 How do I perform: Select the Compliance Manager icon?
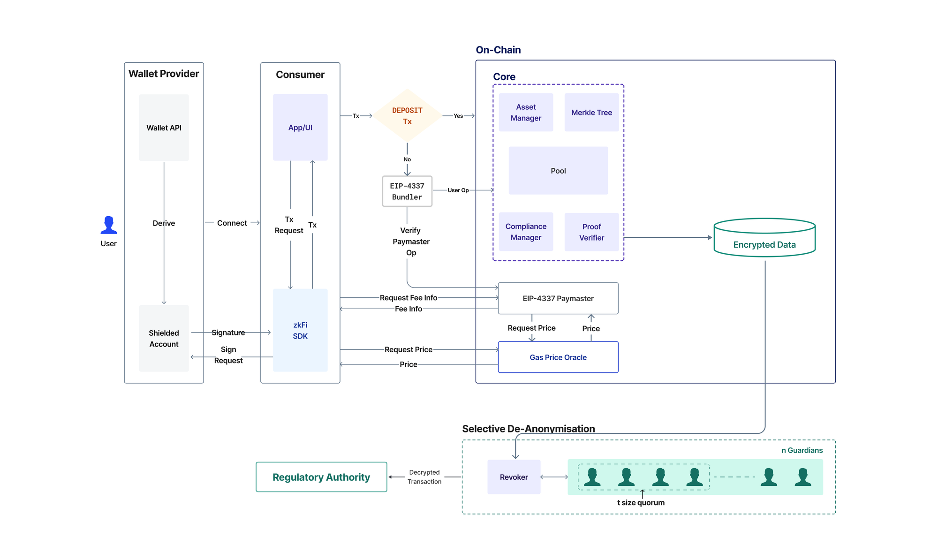click(x=525, y=231)
